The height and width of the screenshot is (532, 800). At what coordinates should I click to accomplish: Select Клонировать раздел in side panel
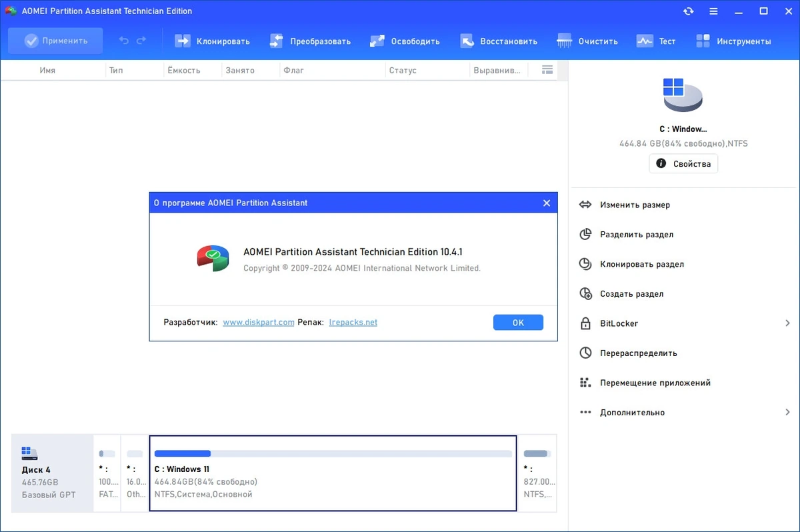(x=641, y=264)
